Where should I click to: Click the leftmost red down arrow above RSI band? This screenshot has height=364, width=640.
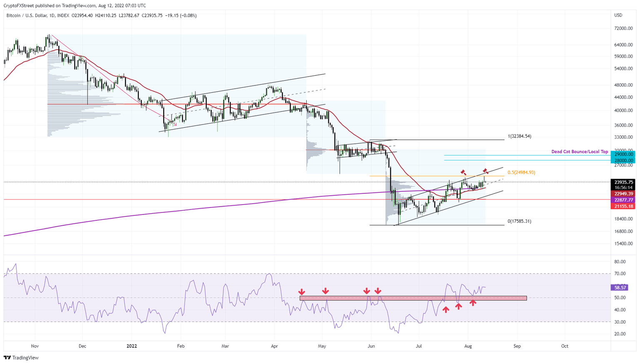click(x=301, y=291)
